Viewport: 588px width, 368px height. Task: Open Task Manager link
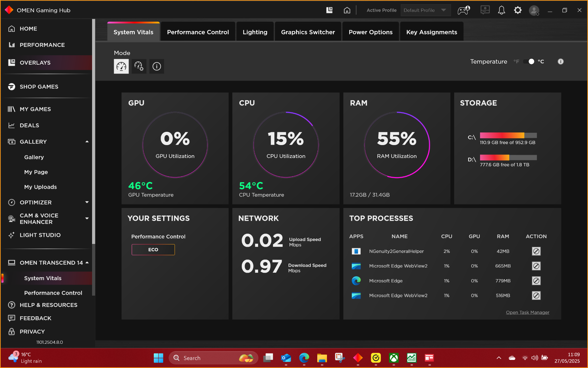click(x=527, y=312)
